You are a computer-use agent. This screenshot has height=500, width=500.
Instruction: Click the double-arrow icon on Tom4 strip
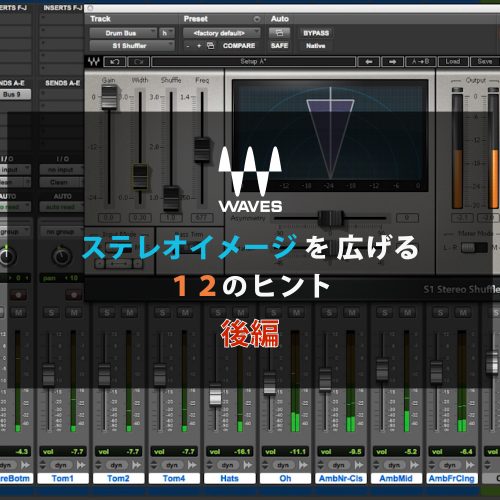point(192,465)
